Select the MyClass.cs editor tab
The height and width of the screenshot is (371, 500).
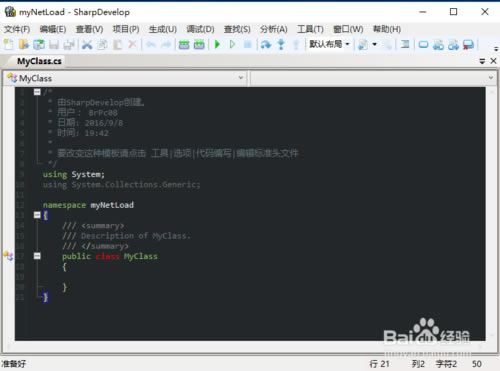(39, 61)
